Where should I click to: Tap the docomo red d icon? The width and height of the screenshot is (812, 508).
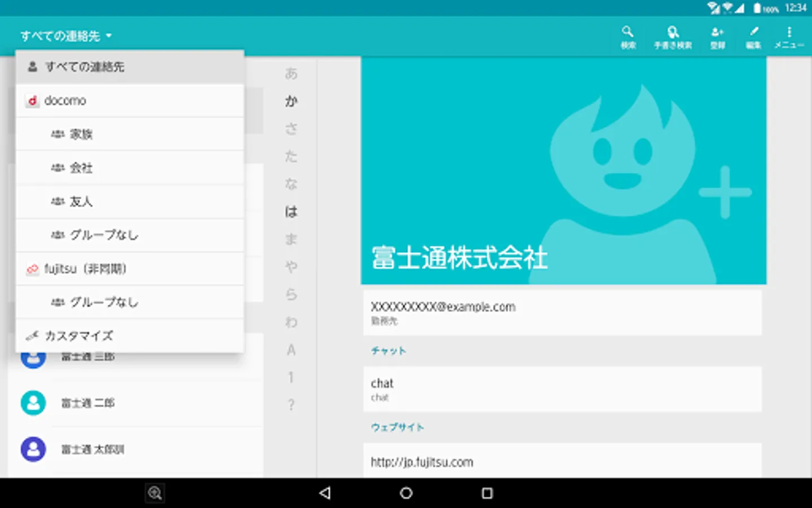[x=32, y=100]
